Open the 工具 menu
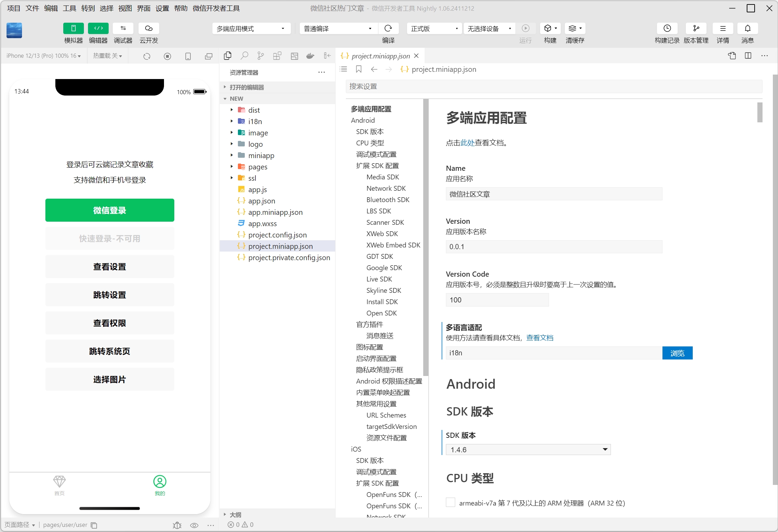 point(69,8)
